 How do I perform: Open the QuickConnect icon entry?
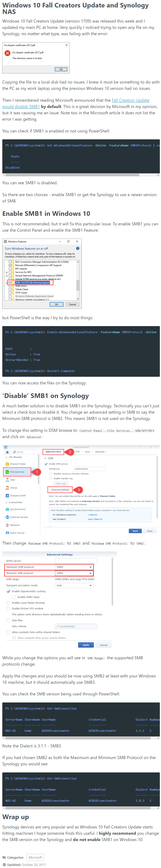click(x=7, y=509)
